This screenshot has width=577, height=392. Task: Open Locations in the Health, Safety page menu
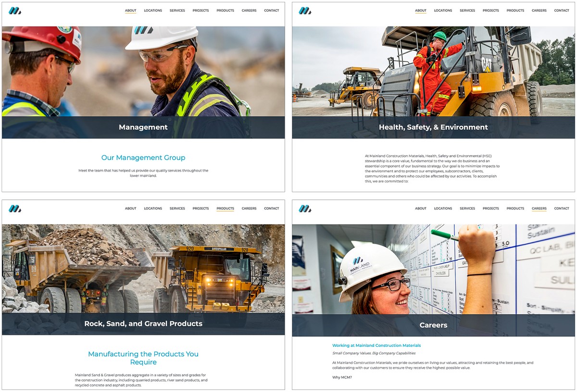pyautogui.click(x=443, y=11)
